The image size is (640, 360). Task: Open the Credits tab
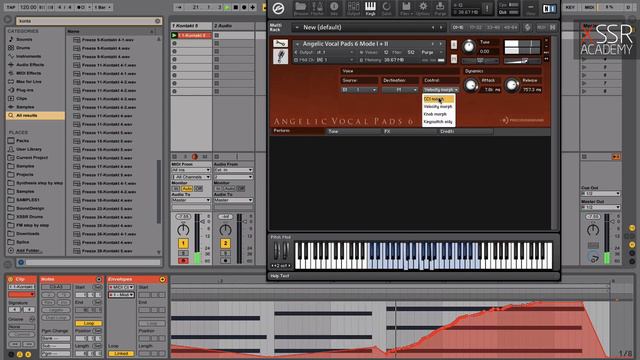tap(465, 131)
